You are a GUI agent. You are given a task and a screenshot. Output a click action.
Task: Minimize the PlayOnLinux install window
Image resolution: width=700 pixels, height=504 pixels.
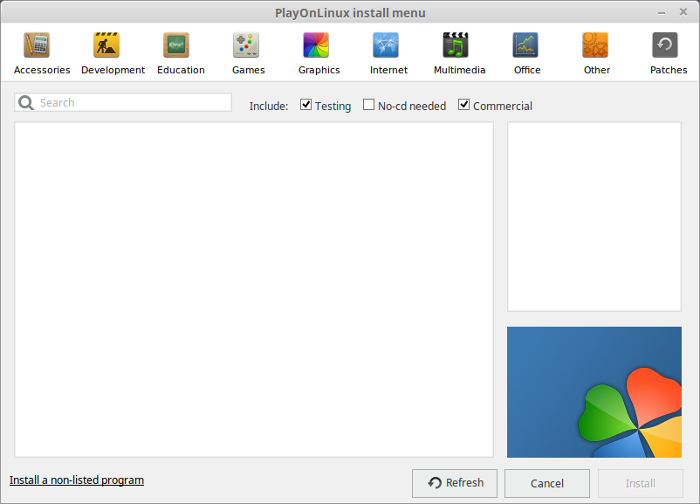662,13
